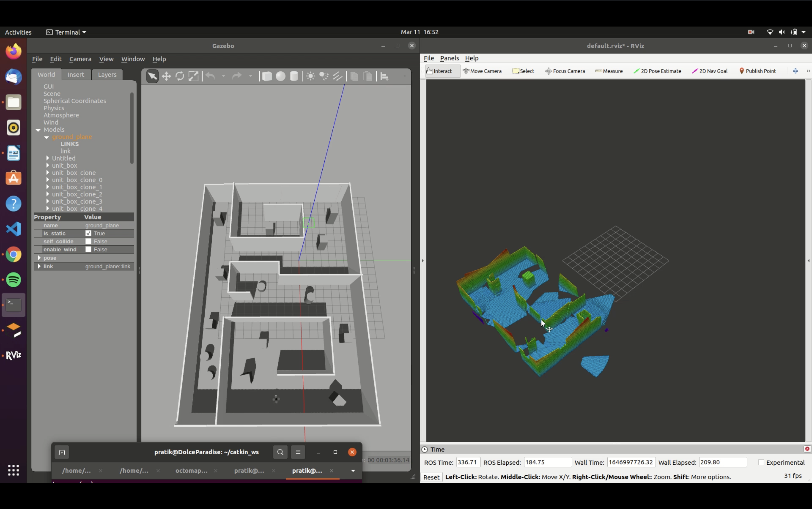This screenshot has height=509, width=812.
Task: Expand the link property row
Action: (39, 266)
